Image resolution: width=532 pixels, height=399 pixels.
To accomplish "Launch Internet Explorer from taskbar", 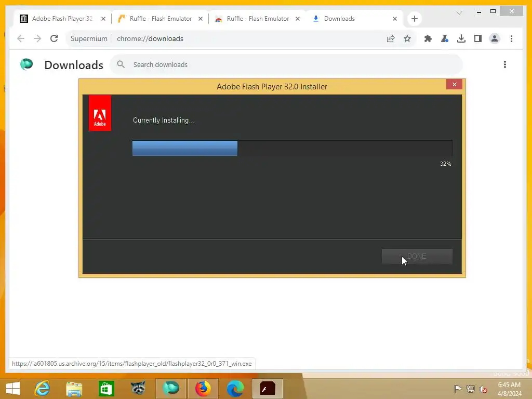I will 43,389.
